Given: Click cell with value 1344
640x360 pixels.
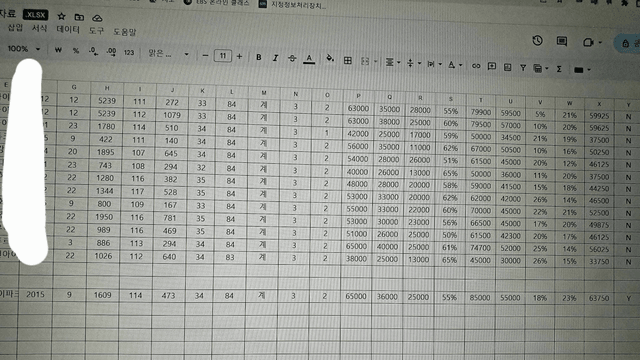Looking at the screenshot, I should [105, 191].
